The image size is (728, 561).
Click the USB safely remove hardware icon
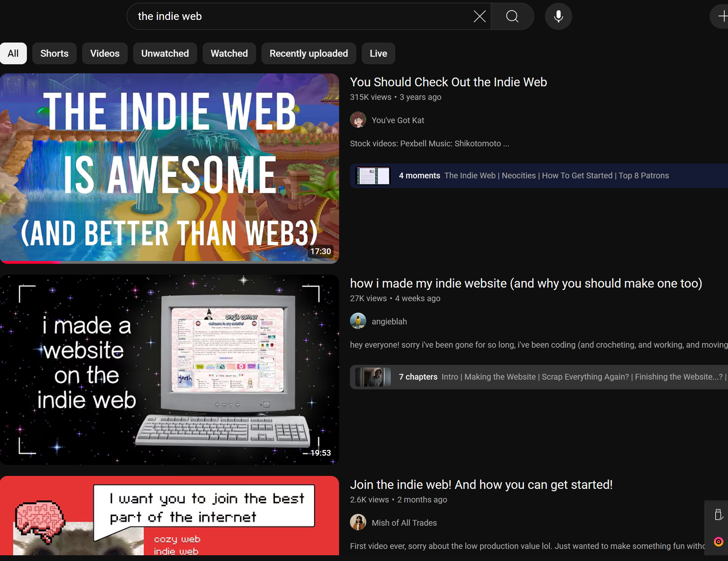719,515
